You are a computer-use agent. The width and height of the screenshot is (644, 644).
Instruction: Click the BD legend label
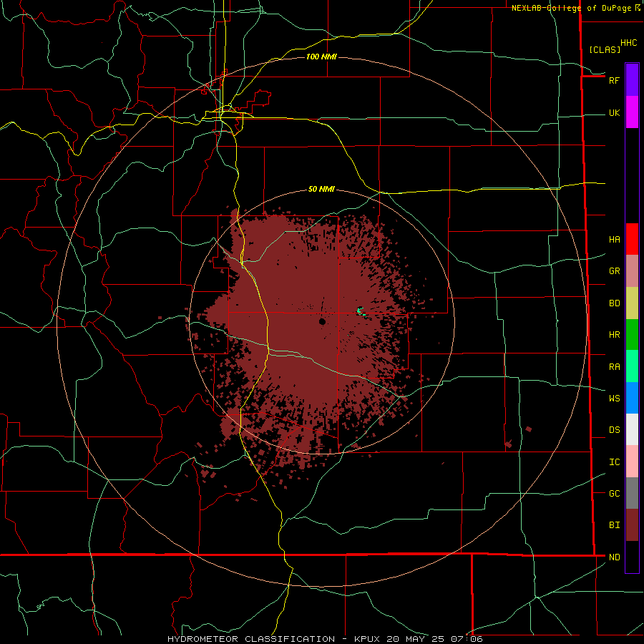point(614,303)
